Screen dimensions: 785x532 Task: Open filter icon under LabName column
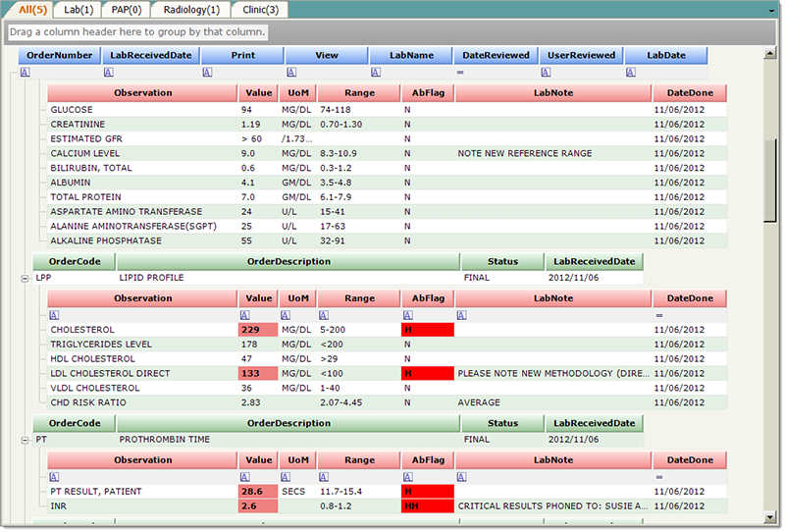point(376,72)
